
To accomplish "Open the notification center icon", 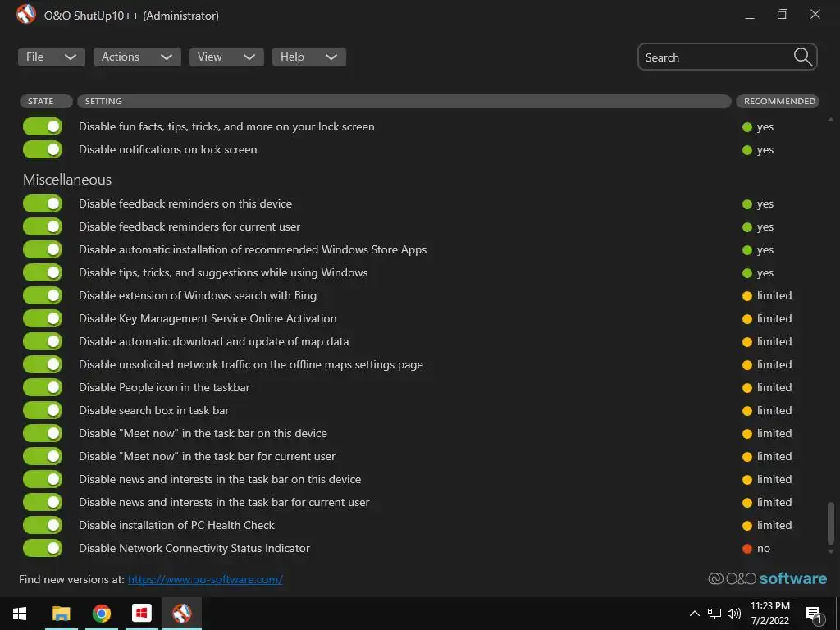I will (x=814, y=614).
